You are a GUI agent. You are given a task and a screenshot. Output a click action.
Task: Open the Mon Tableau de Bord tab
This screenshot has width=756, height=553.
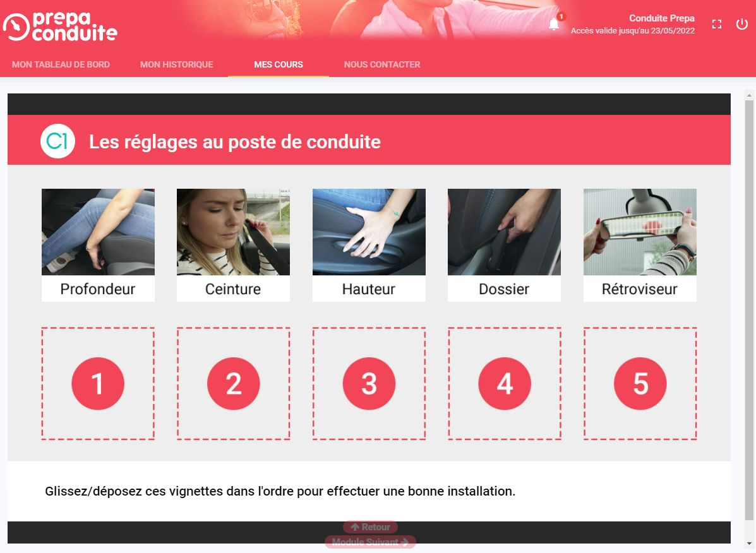(x=61, y=64)
